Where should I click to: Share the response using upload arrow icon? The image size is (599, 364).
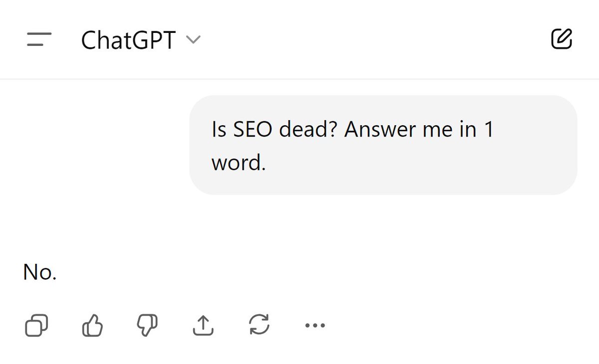point(203,326)
